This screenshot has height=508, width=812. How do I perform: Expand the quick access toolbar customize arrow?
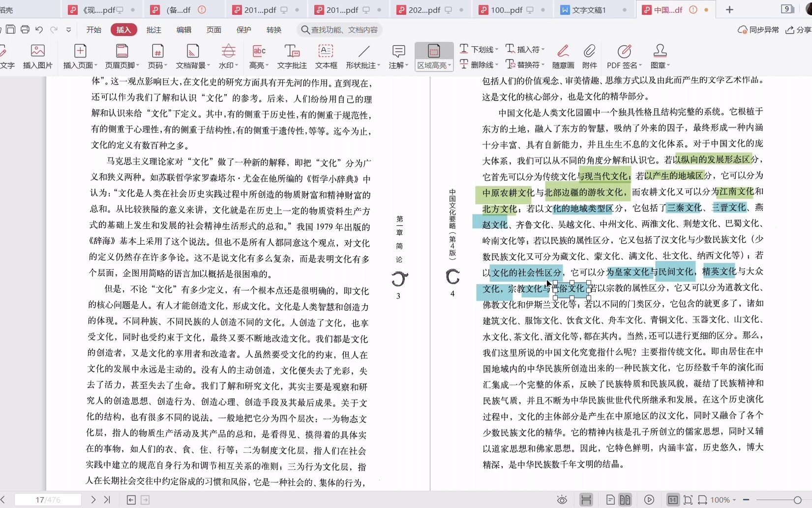(x=68, y=30)
